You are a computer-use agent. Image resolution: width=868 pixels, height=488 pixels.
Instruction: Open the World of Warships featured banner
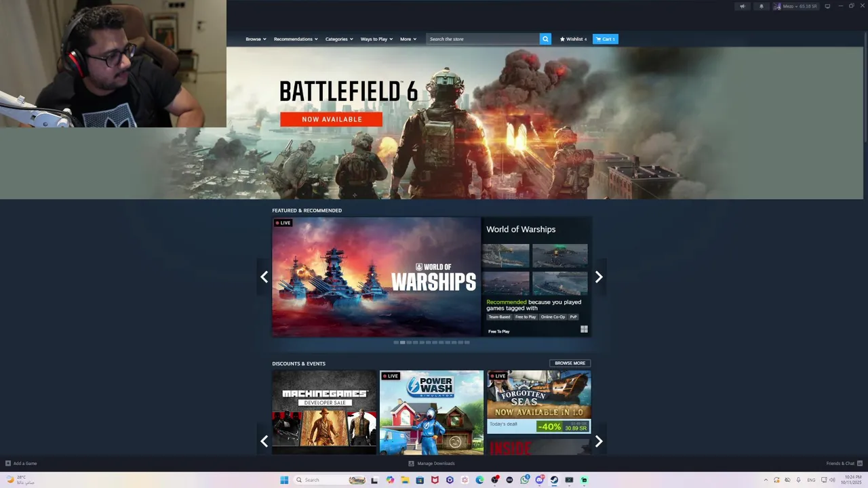click(x=376, y=277)
